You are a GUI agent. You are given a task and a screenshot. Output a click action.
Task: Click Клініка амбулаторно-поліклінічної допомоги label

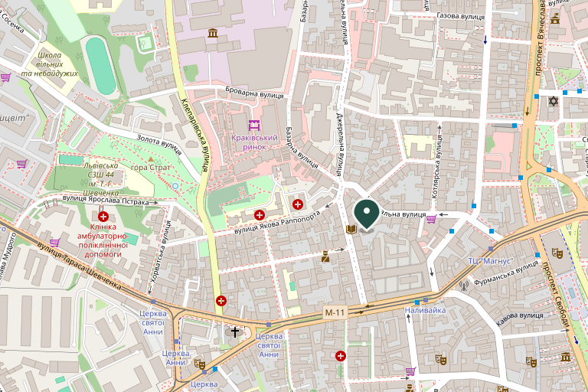[x=103, y=240]
